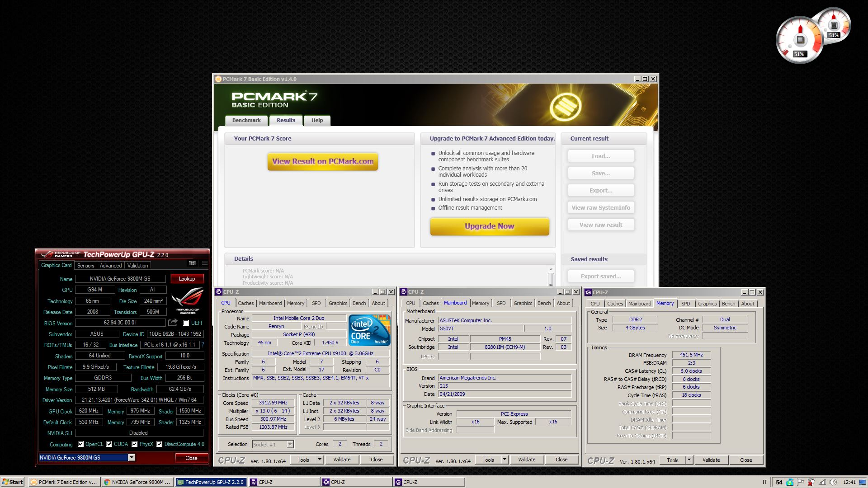
Task: Toggle the PhysX checkbox
Action: [135, 444]
